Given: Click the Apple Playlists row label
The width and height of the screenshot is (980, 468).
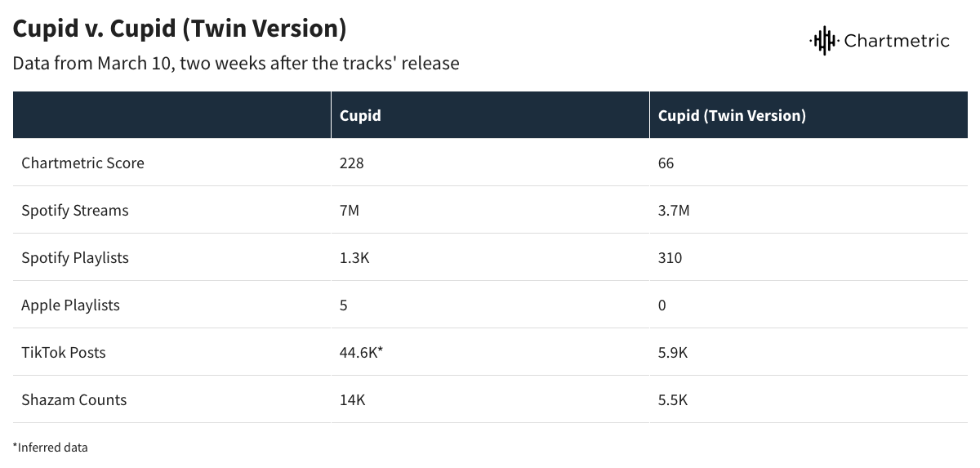Looking at the screenshot, I should (70, 305).
